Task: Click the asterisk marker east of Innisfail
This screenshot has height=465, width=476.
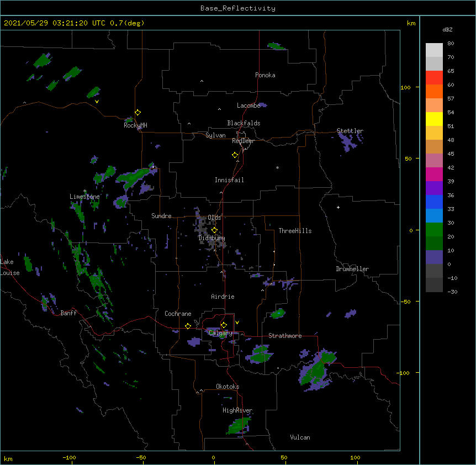Action: (x=277, y=167)
